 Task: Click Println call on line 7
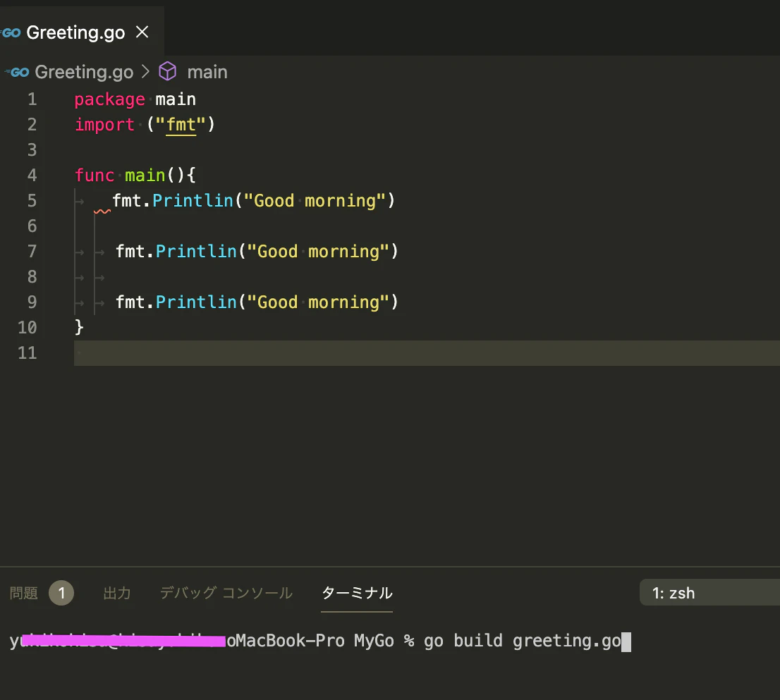(196, 252)
